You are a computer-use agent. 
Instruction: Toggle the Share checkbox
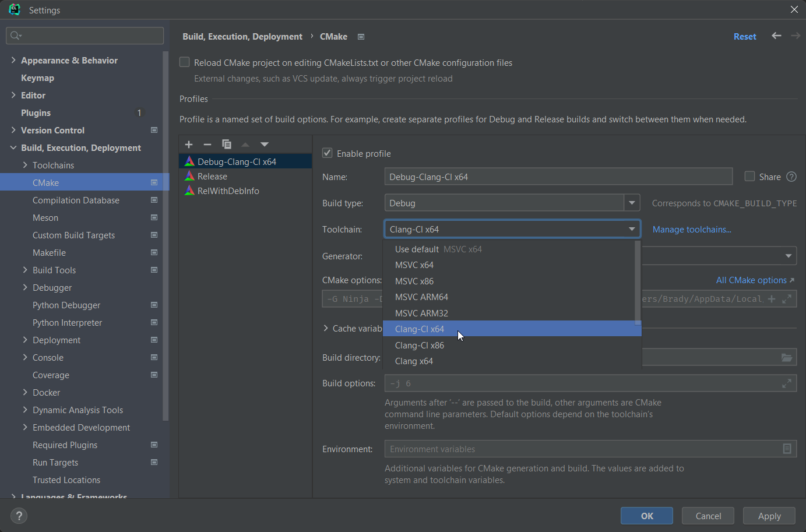[750, 177]
